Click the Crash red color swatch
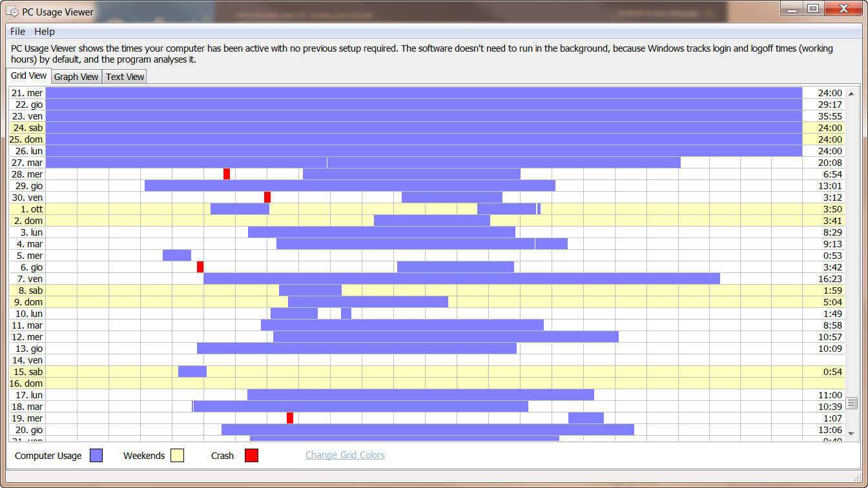 (x=252, y=456)
